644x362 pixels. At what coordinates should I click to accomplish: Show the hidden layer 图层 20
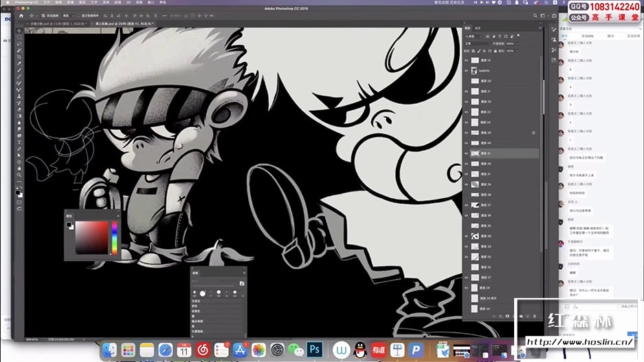466,81
